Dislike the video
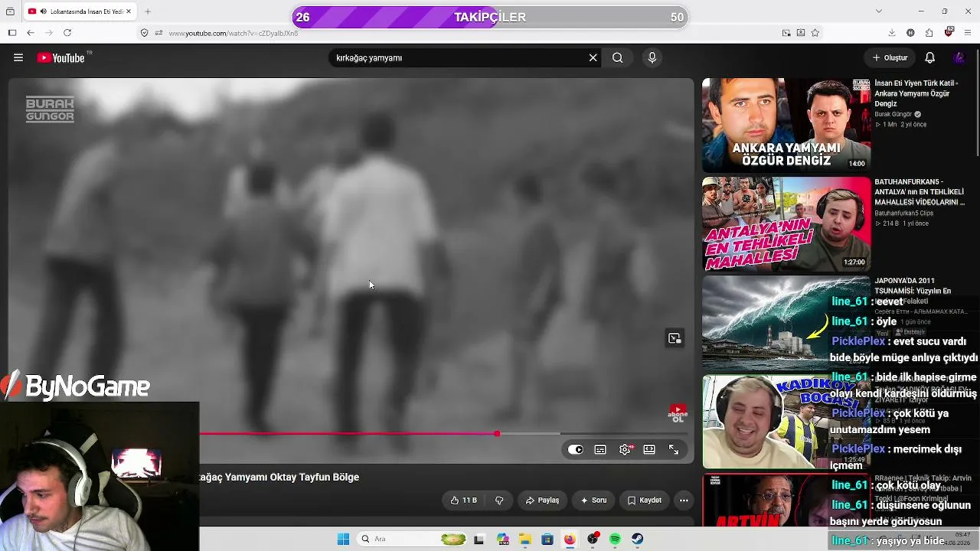Image resolution: width=980 pixels, height=551 pixels. 499,500
